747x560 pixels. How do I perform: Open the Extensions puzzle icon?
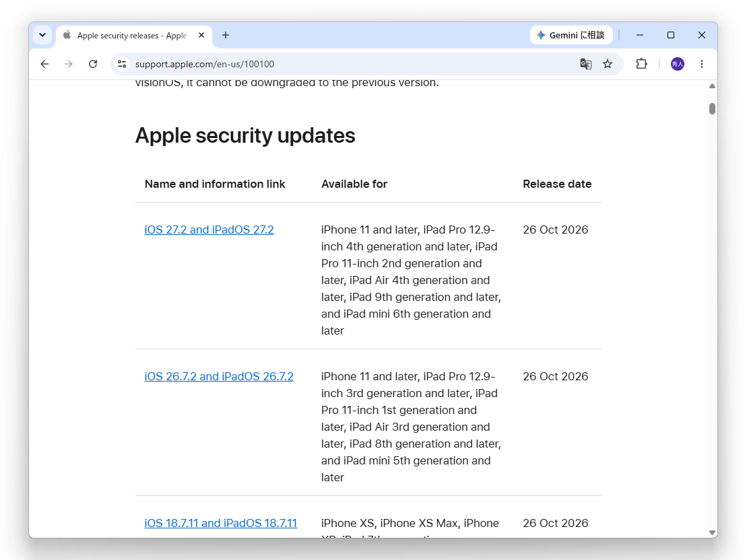click(642, 64)
